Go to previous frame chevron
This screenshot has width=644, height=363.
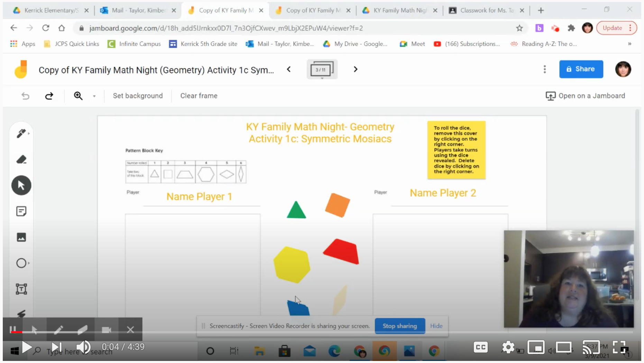click(289, 69)
